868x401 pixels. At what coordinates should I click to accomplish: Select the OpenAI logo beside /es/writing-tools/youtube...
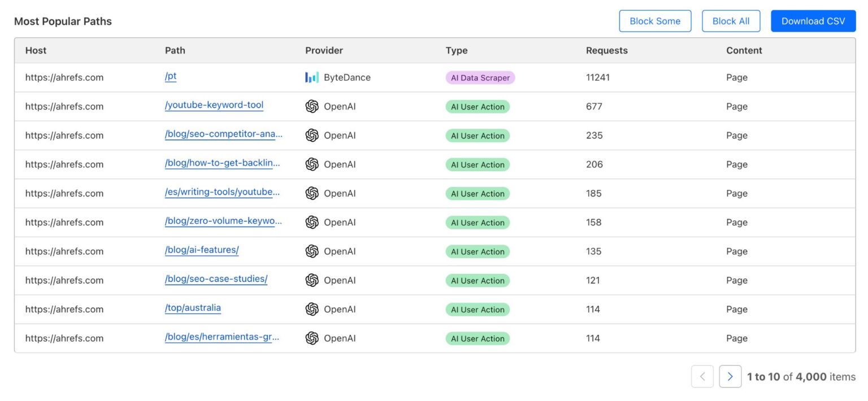click(x=311, y=193)
